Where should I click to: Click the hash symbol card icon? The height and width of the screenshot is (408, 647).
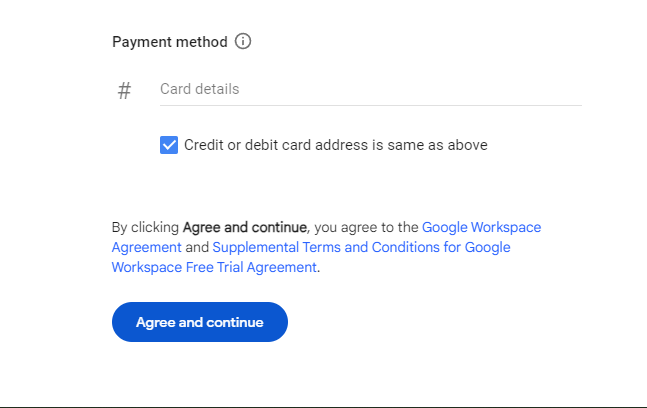coord(124,91)
